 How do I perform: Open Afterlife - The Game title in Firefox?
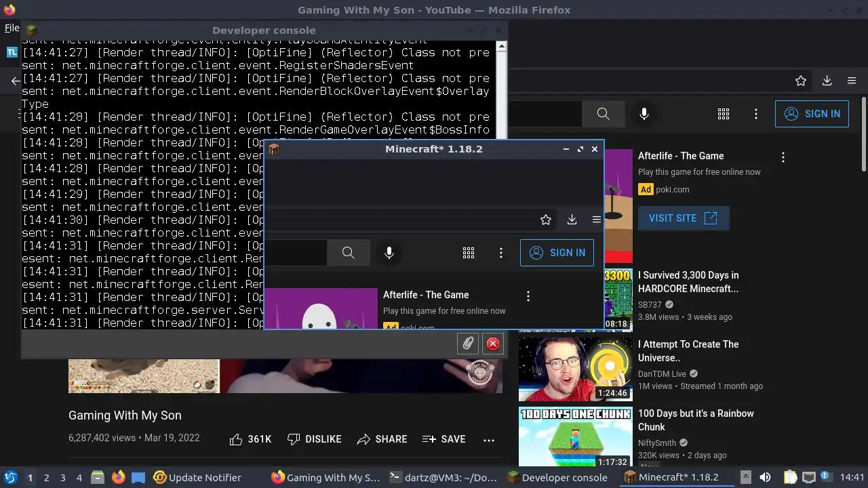[681, 156]
